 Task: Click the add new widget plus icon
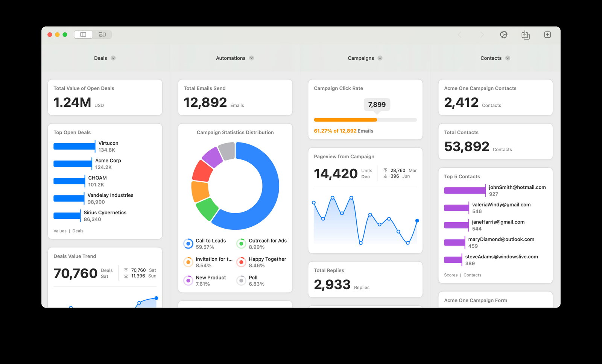click(547, 35)
